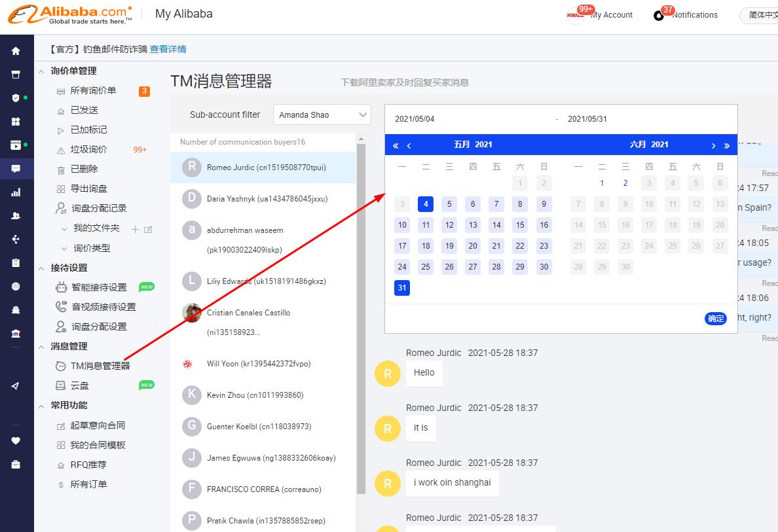This screenshot has width=778, height=532.
Task: Select June 2 in the calendar
Action: [x=625, y=183]
